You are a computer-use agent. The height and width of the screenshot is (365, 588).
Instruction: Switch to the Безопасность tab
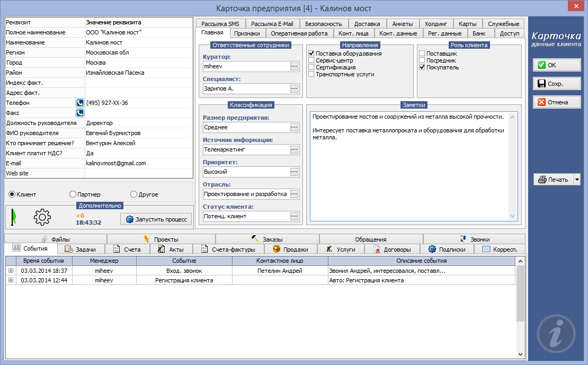click(x=323, y=24)
